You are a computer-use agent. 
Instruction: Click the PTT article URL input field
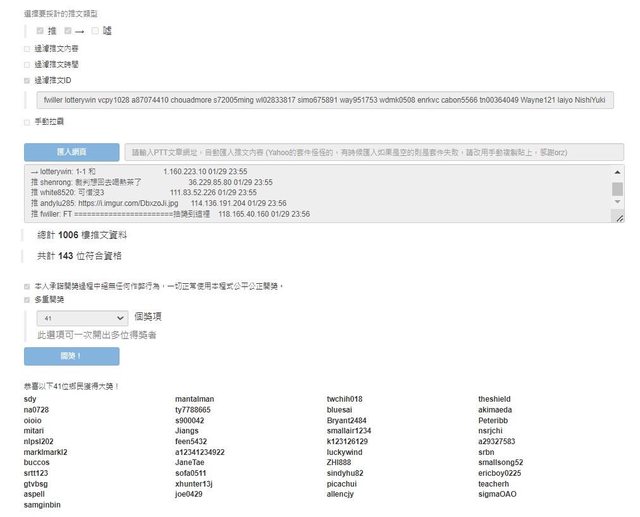(x=374, y=152)
